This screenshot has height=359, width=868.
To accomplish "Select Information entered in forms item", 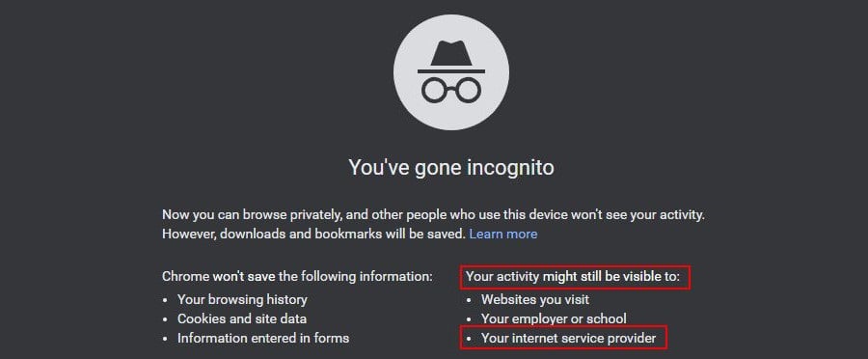I will pyautogui.click(x=263, y=338).
